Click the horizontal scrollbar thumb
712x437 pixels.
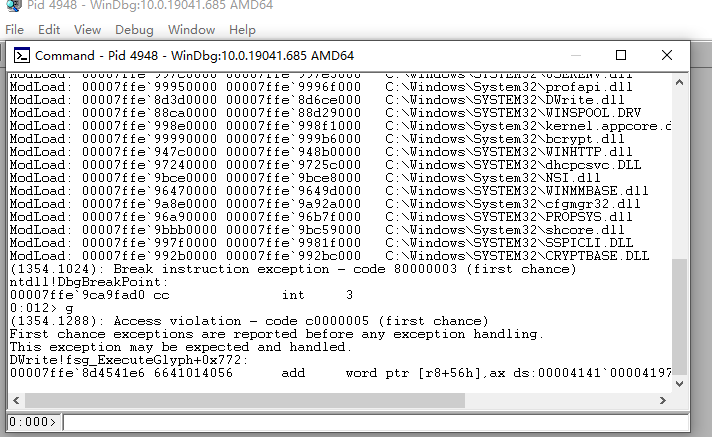point(245,400)
